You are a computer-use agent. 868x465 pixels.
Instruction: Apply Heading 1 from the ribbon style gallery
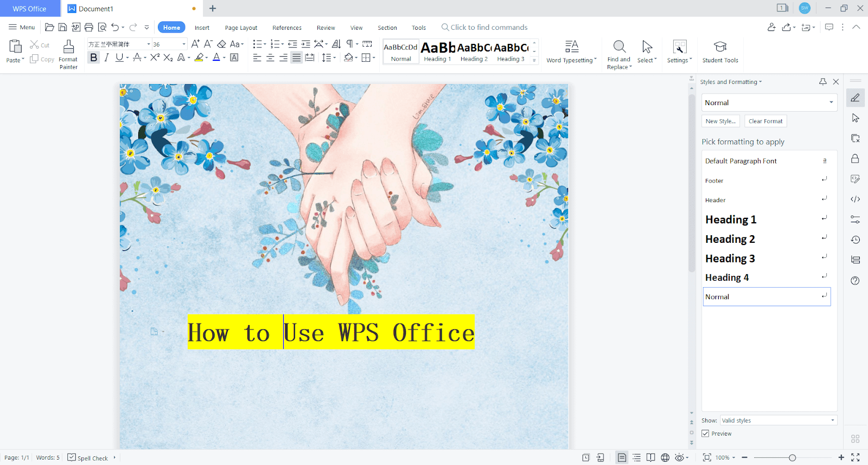[x=438, y=52]
